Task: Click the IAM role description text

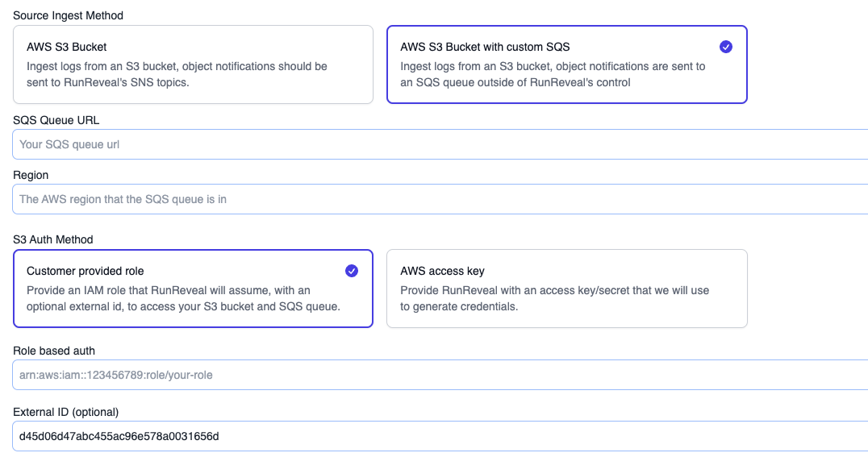Action: [x=183, y=298]
